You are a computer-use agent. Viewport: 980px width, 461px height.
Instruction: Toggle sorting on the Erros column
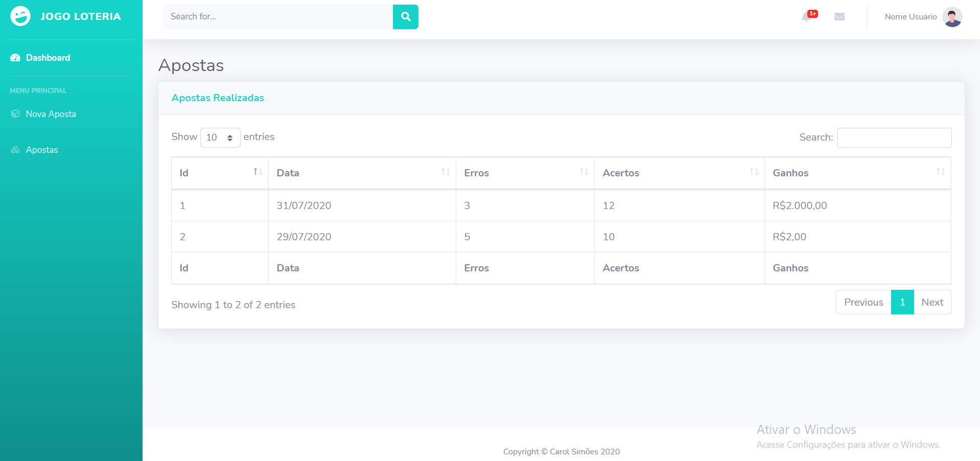pyautogui.click(x=584, y=172)
